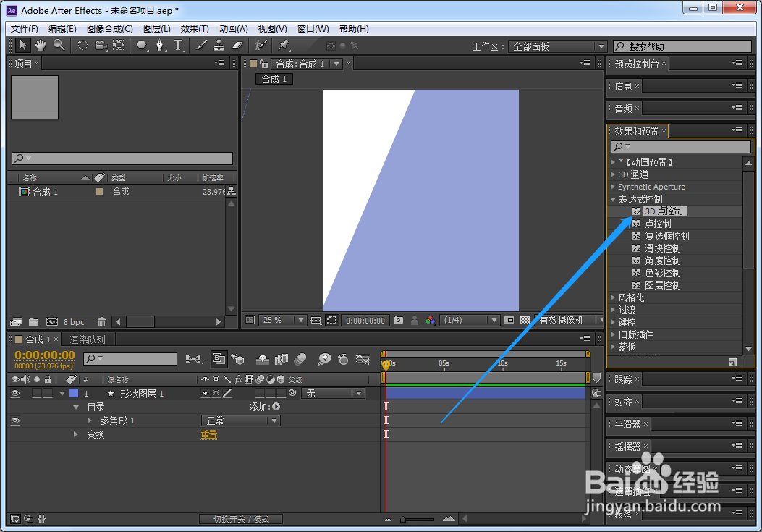Open the 动画(A) menu
This screenshot has width=762, height=532.
[x=233, y=29]
